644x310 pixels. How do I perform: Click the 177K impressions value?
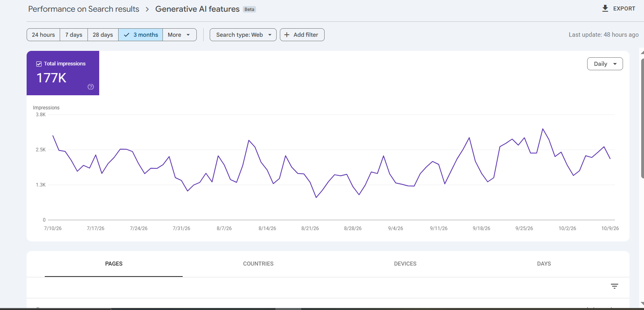[x=51, y=78]
